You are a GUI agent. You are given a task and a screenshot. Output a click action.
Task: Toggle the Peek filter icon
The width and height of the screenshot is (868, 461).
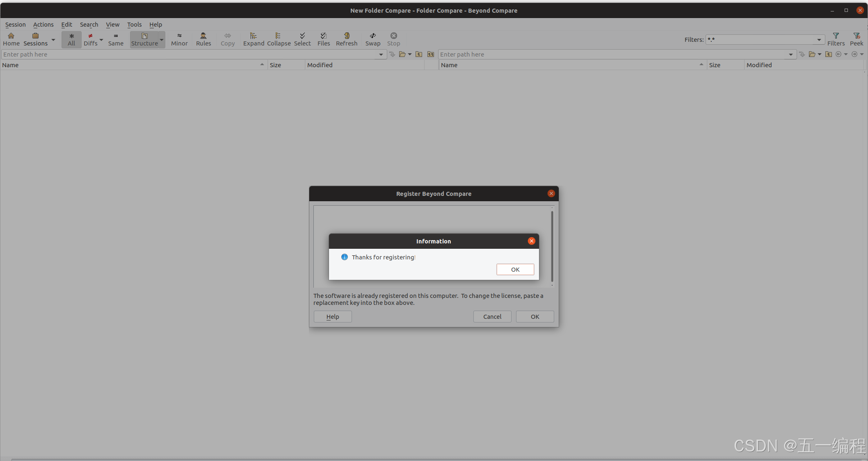pos(857,39)
